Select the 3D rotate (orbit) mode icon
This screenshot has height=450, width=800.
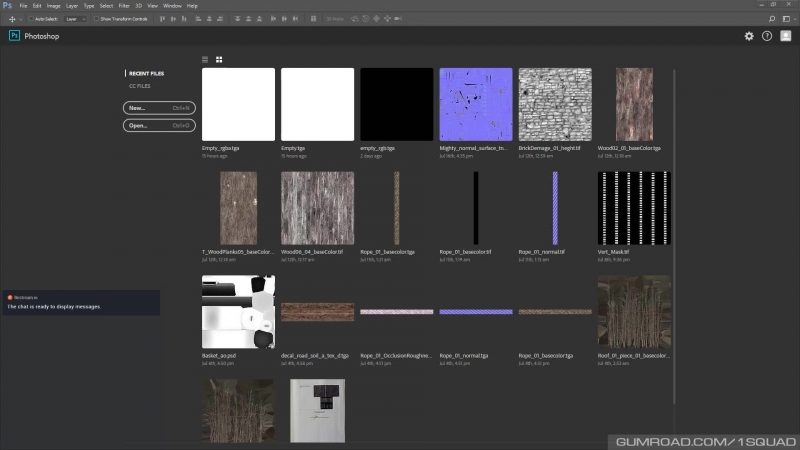point(355,19)
